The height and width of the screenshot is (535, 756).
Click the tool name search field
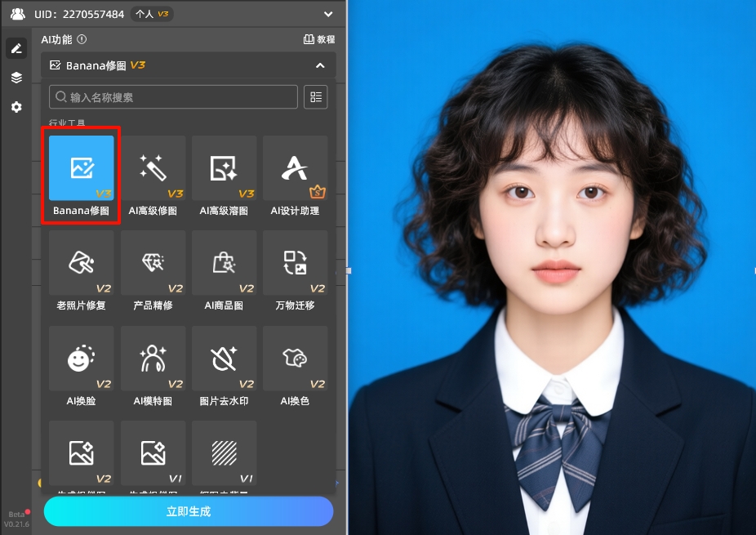pyautogui.click(x=173, y=97)
